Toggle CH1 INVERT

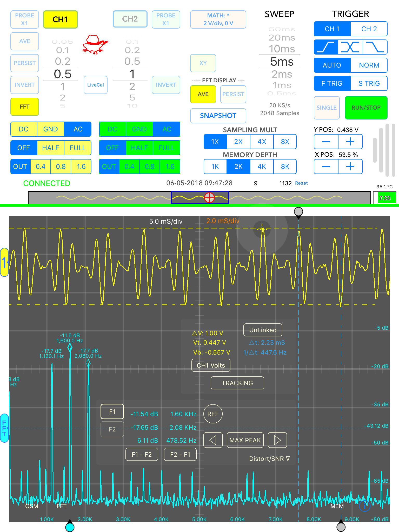pos(25,85)
